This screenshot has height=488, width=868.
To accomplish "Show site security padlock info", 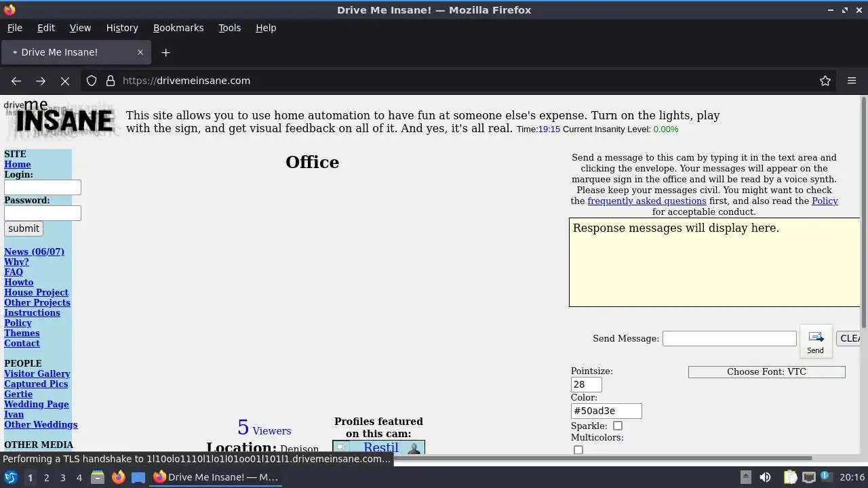I will [x=111, y=81].
